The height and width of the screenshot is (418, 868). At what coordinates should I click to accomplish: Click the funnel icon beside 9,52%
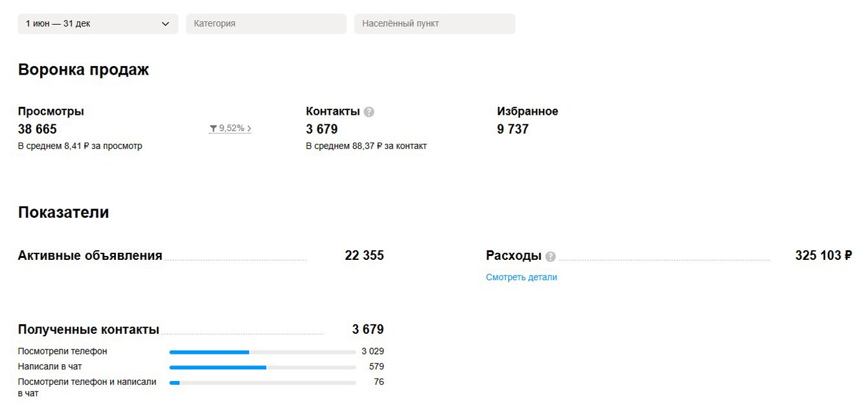(213, 128)
